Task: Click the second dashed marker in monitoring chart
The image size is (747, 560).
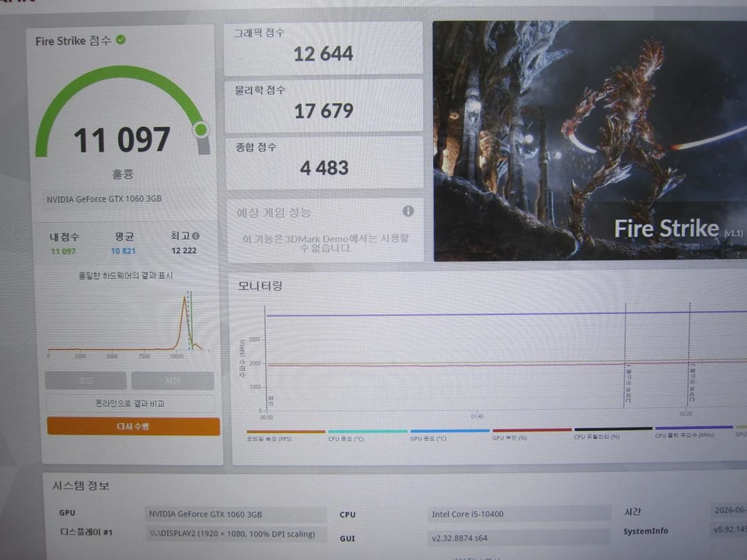Action: pos(689,355)
